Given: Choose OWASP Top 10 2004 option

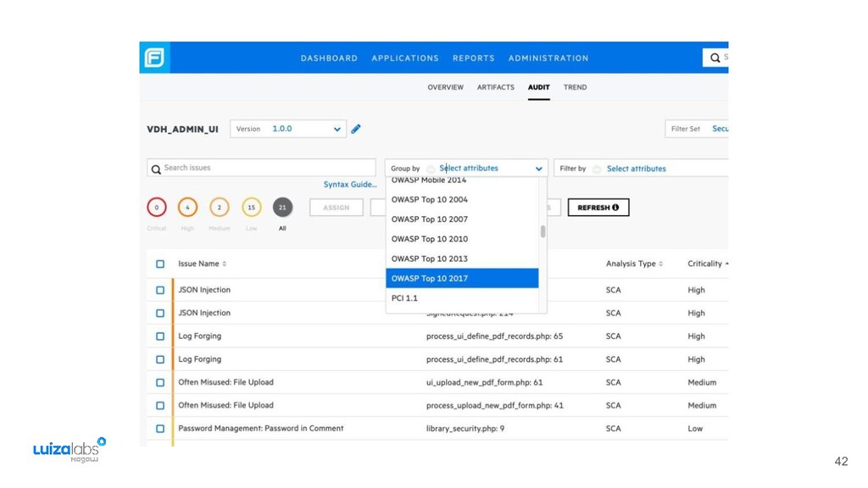Looking at the screenshot, I should click(x=462, y=200).
